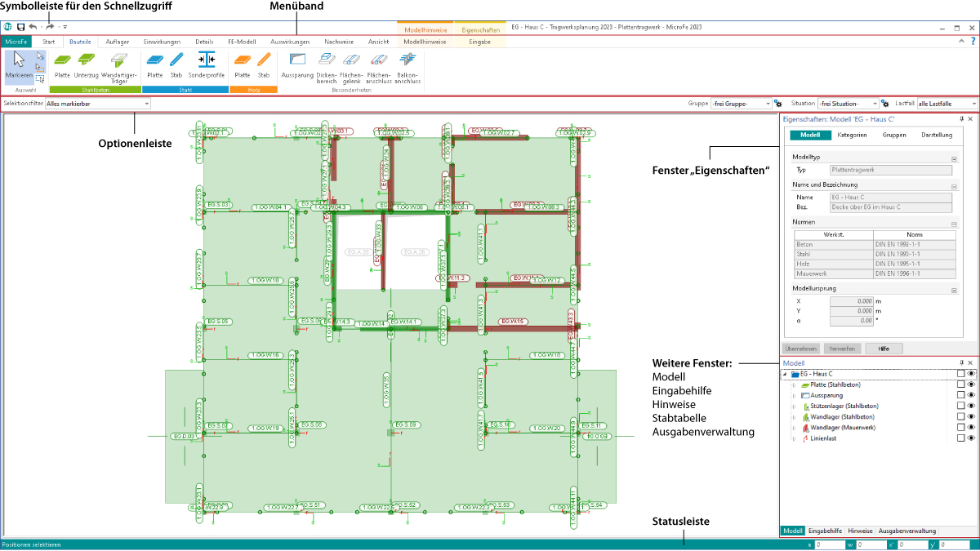
Task: Toggle visibility of Linienlast
Action: coord(971,438)
